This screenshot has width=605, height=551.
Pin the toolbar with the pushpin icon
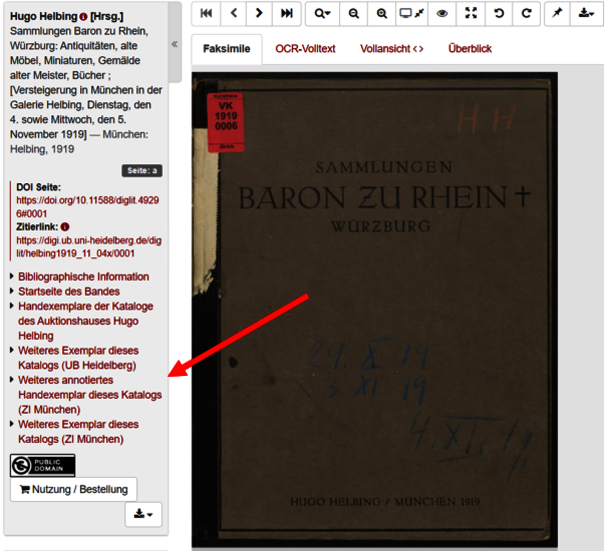tap(557, 14)
